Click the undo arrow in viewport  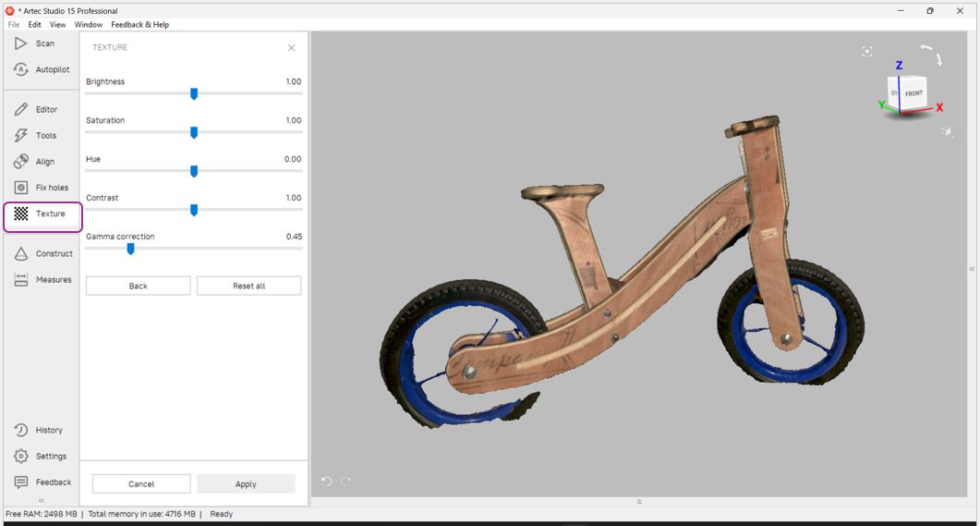[326, 481]
